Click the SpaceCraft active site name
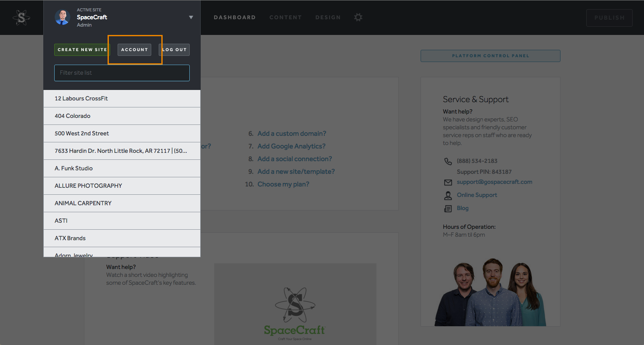Screen dimensions: 644x345 [x=92, y=17]
